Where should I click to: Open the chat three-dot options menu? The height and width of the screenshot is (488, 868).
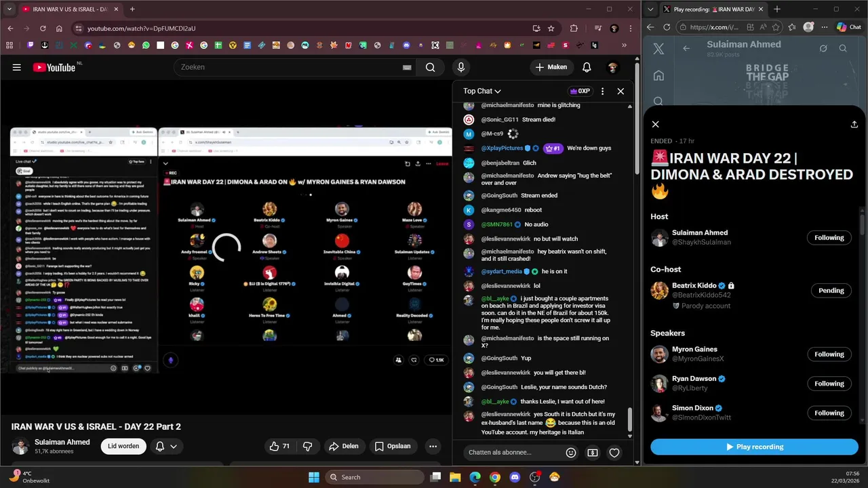coord(602,91)
